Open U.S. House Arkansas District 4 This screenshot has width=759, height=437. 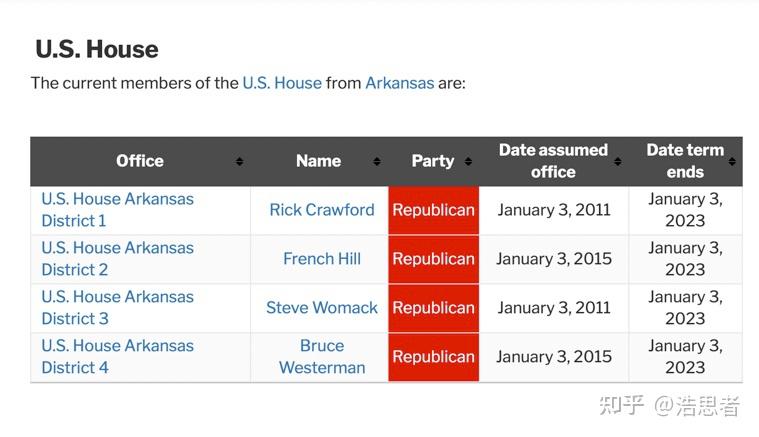117,356
